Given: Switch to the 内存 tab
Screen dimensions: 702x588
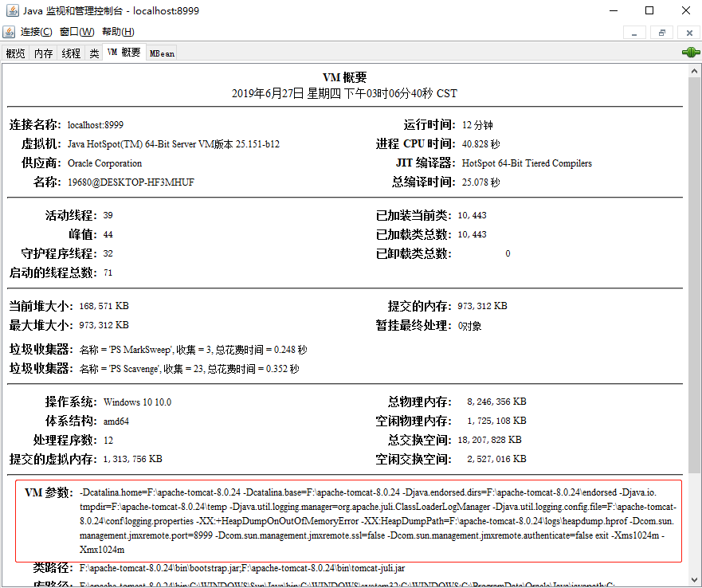Looking at the screenshot, I should [42, 52].
